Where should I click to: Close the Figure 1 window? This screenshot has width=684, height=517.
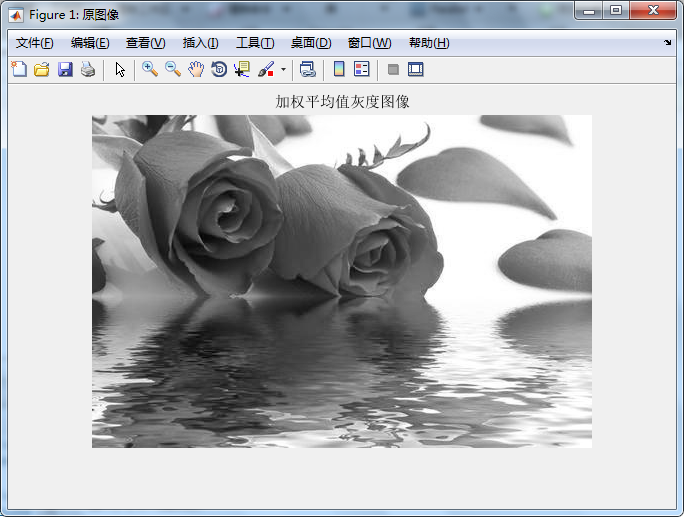click(x=653, y=10)
